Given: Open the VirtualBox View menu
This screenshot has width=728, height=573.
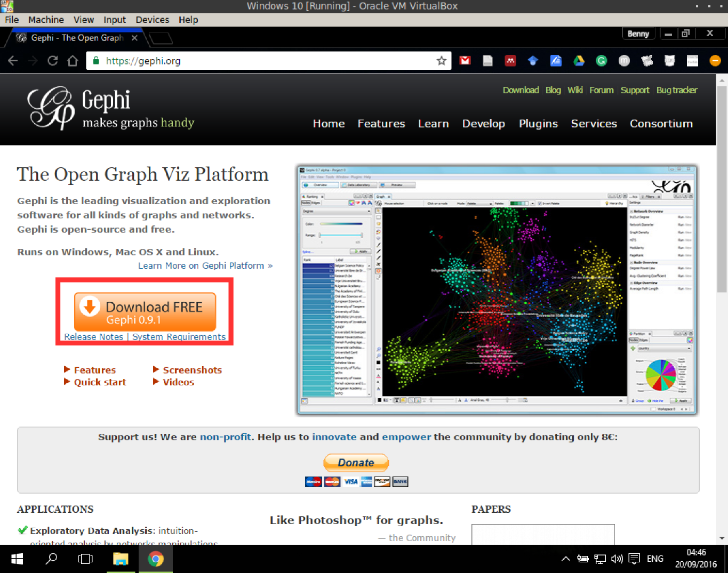Looking at the screenshot, I should tap(84, 20).
